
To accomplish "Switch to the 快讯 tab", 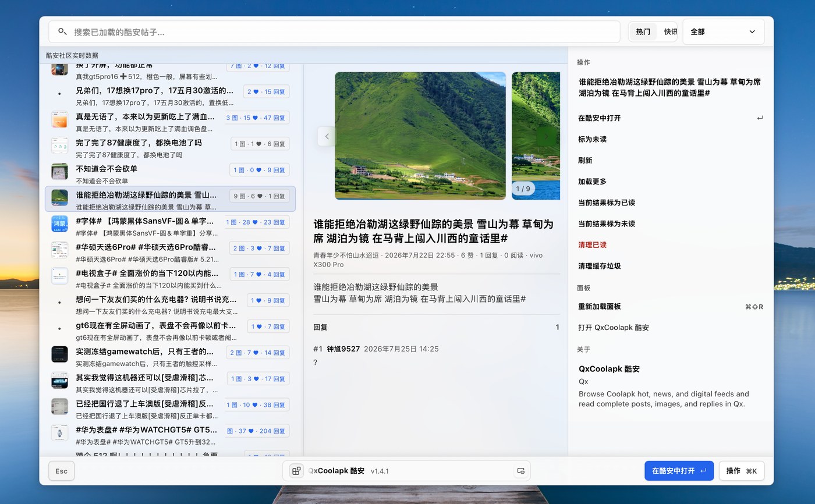I will [670, 32].
